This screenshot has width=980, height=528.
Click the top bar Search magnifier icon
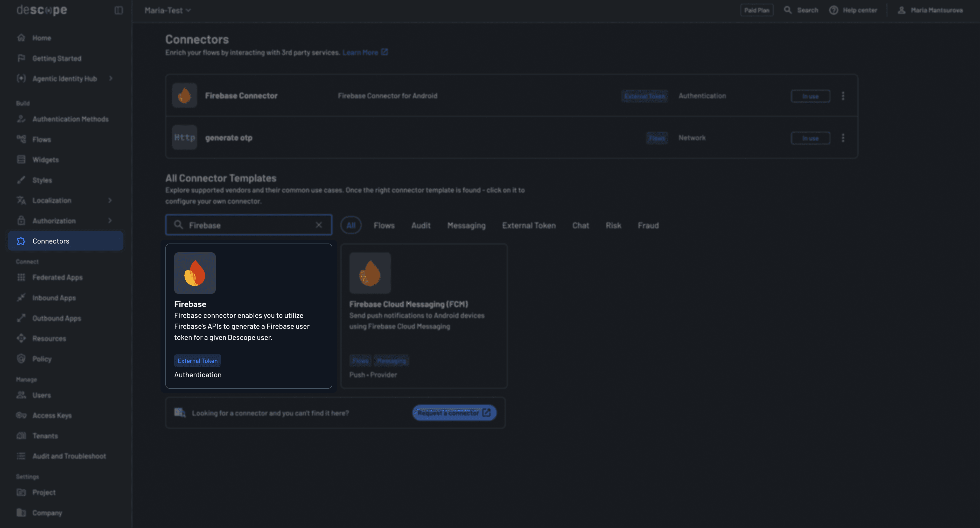tap(788, 10)
